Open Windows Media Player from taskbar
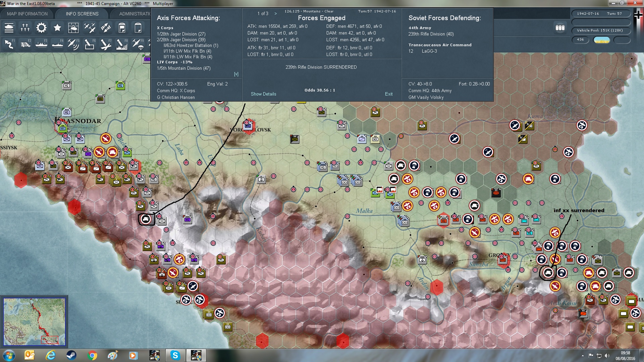644x362 pixels. tap(133, 355)
